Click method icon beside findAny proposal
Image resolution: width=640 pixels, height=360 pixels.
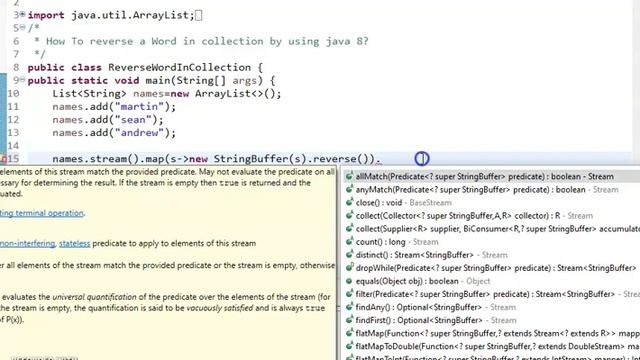349,307
